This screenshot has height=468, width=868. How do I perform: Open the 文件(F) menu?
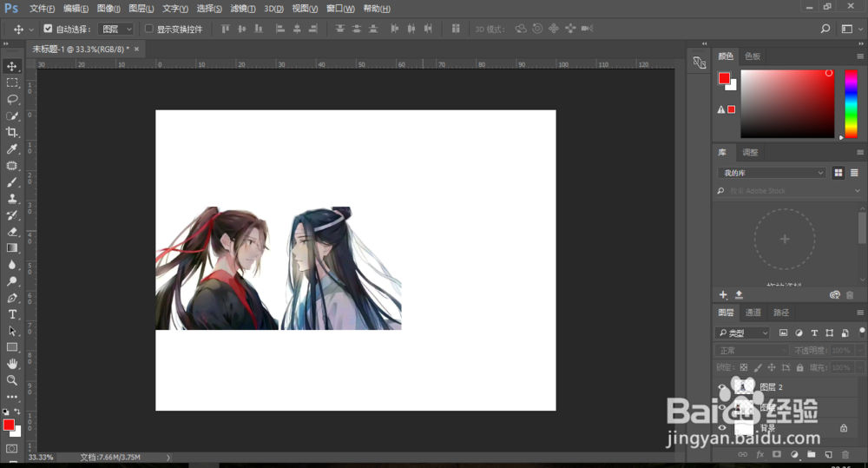pos(42,9)
